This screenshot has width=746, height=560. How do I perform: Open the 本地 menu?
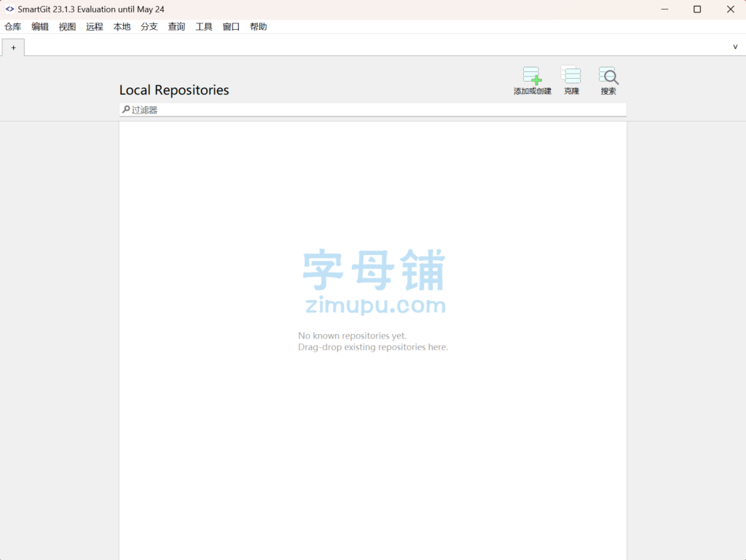pyautogui.click(x=122, y=27)
